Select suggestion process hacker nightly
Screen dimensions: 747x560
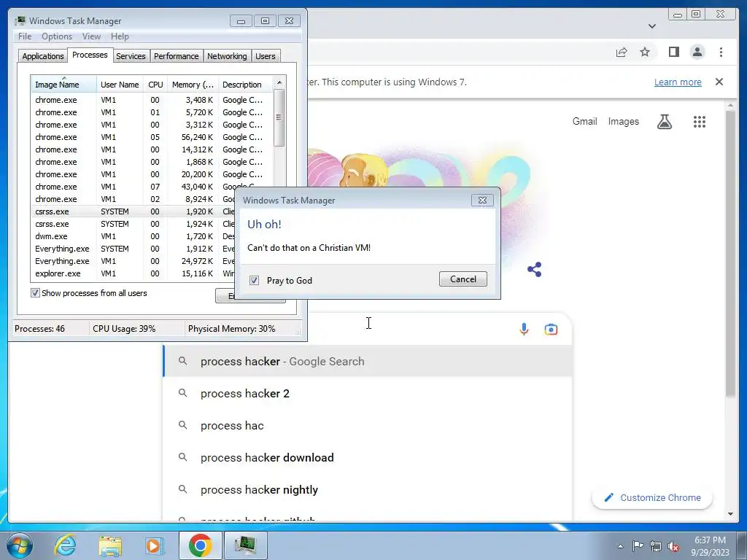click(x=368, y=489)
